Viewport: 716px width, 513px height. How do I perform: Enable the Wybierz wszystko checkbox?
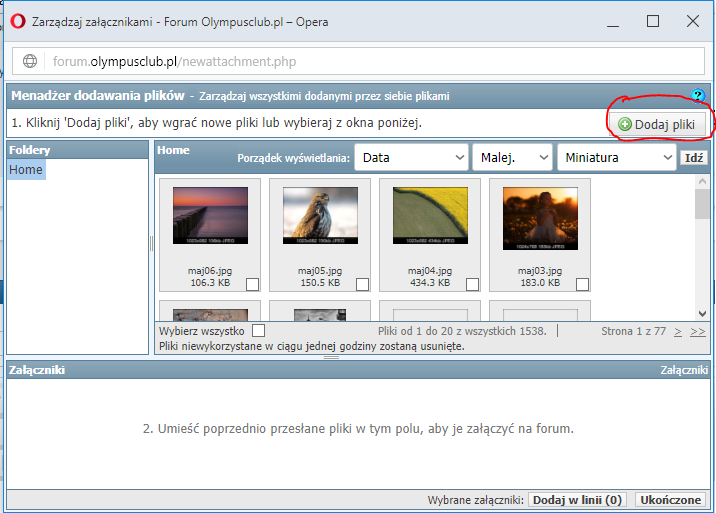[259, 330]
